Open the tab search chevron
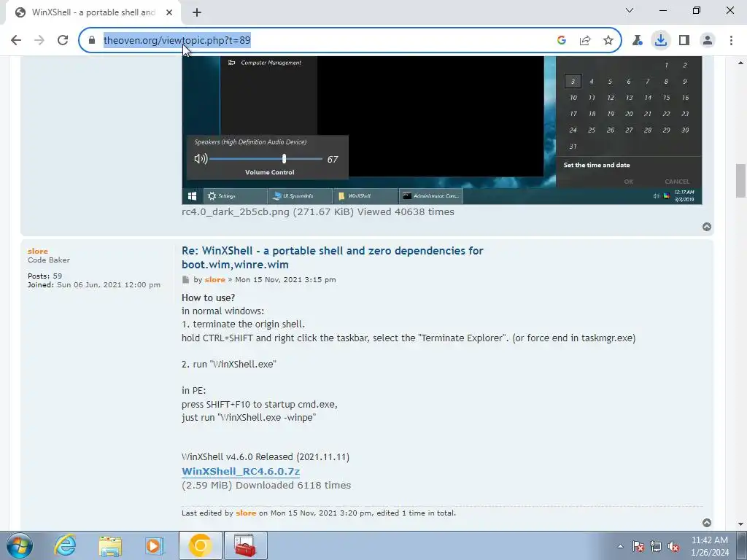This screenshot has width=747, height=560. (x=630, y=10)
